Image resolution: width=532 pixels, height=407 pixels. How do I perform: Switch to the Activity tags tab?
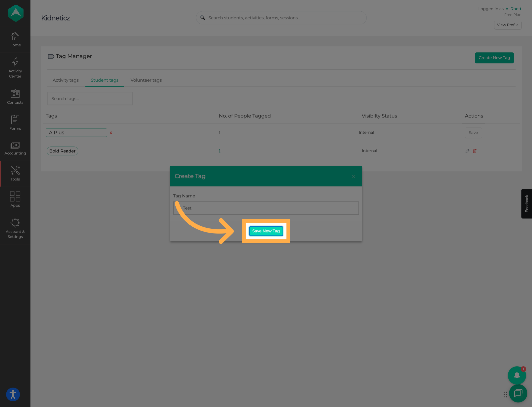click(65, 80)
